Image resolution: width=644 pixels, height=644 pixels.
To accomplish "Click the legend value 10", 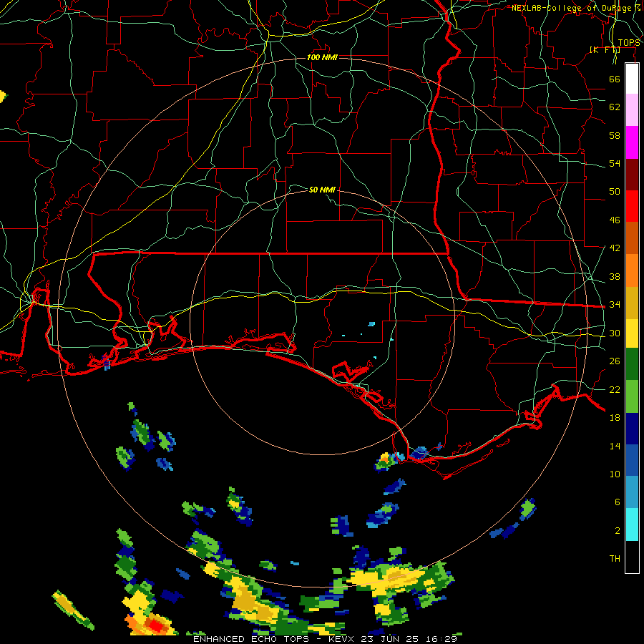I will click(x=615, y=474).
